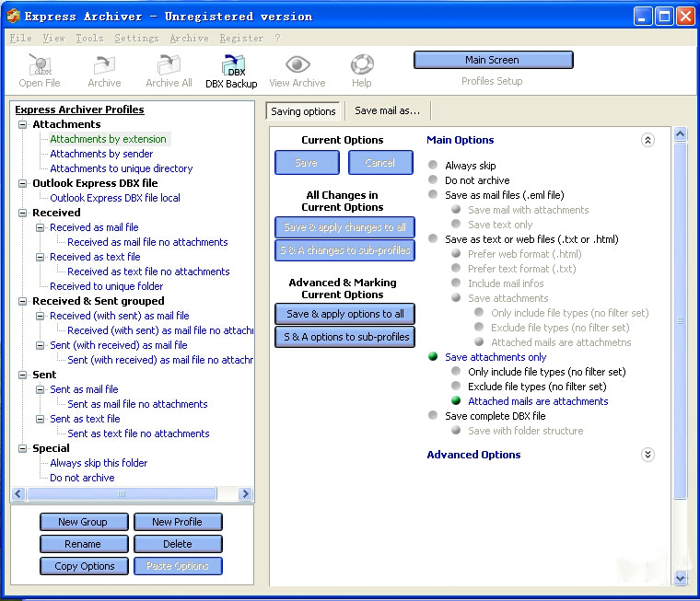
Task: Select the Do not archive radio option
Action: point(433,179)
